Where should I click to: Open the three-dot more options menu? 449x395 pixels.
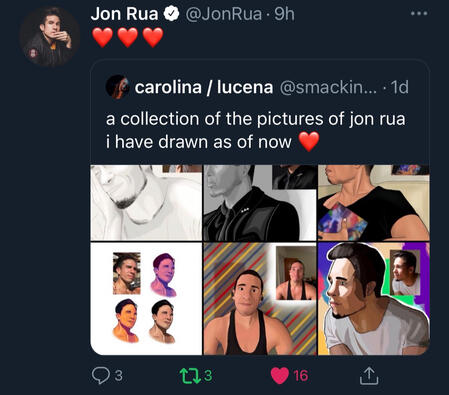point(419,14)
